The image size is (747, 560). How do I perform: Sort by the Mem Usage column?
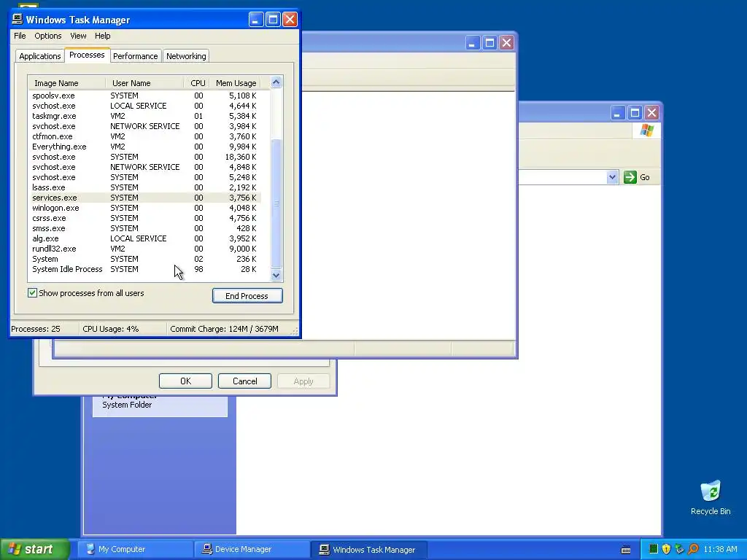(236, 83)
